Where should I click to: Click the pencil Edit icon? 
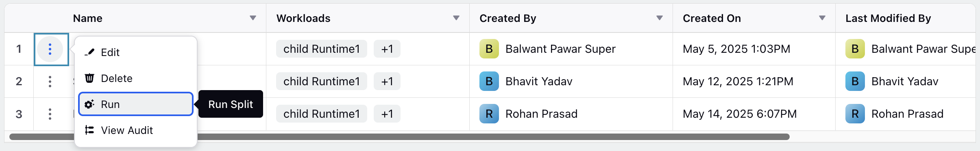tap(89, 52)
